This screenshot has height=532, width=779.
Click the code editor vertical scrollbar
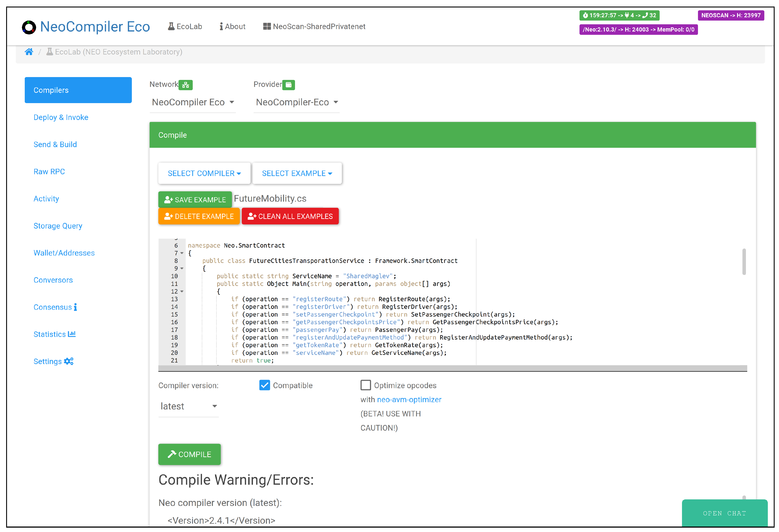click(744, 262)
